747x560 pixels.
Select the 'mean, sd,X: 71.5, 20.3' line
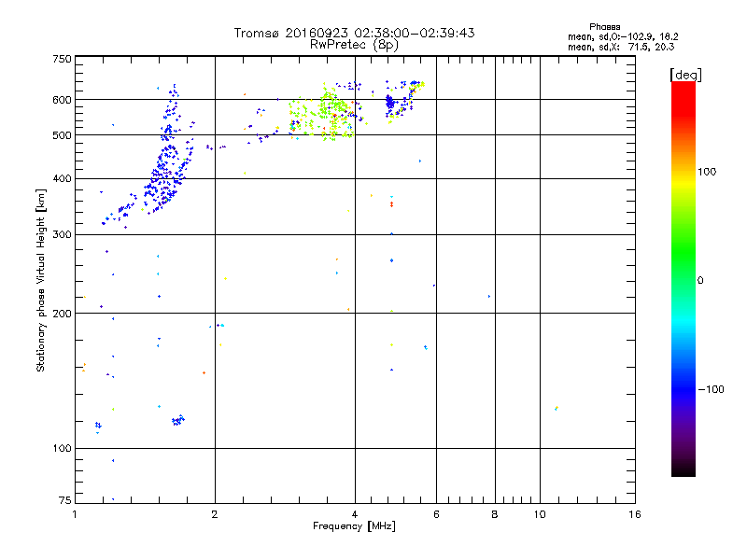(x=621, y=47)
